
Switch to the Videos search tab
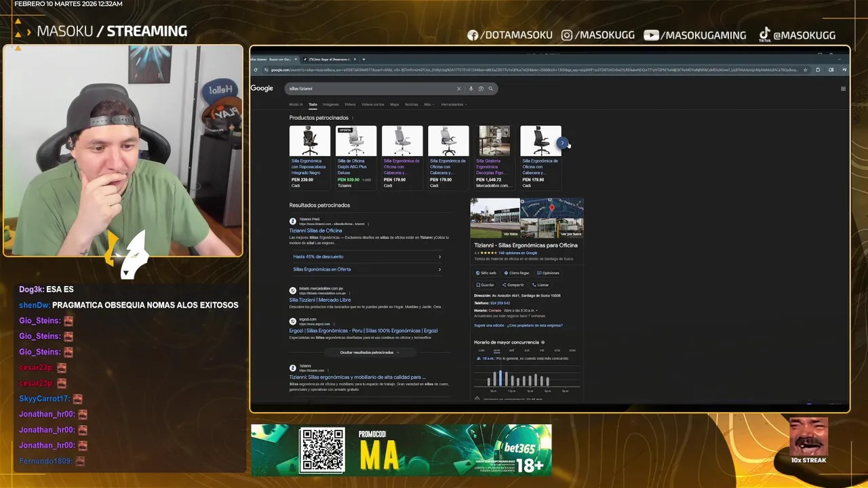(x=350, y=104)
